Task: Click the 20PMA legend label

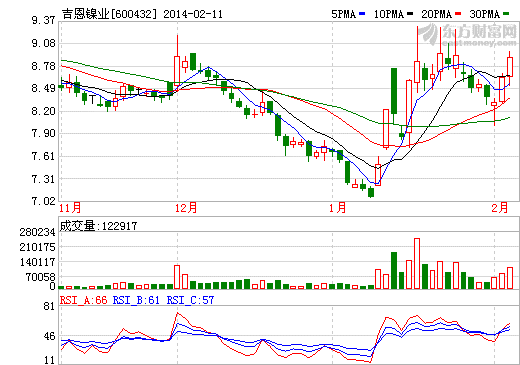Action: [437, 14]
